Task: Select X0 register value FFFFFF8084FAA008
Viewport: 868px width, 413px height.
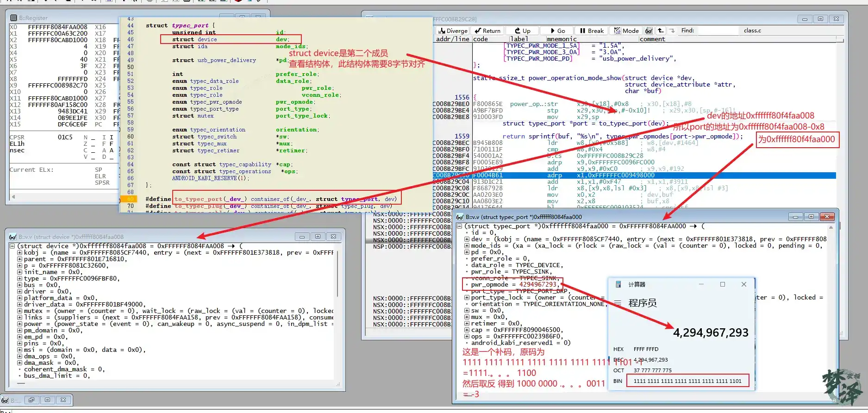Action: pos(57,27)
